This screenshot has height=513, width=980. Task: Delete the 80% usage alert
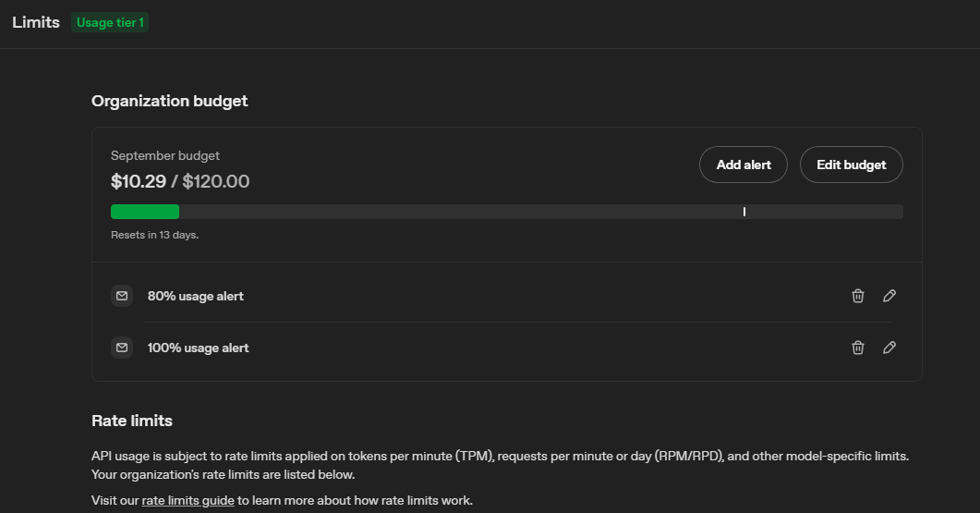[x=858, y=296]
